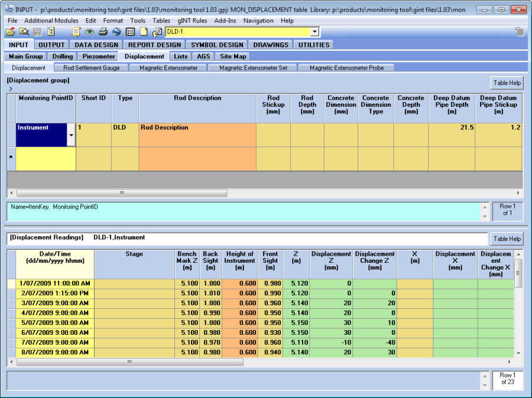Screen dimensions: 532x398
Task: Select the row header for 1/07/2009 reading
Action: [x=11, y=284]
